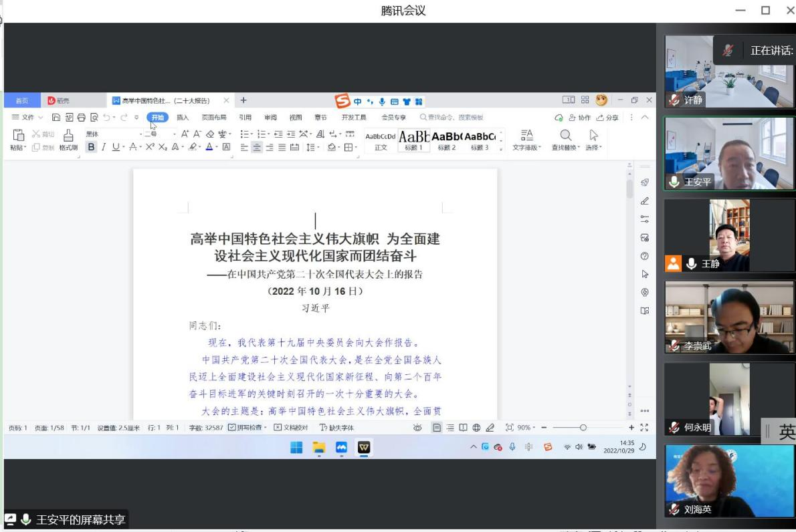
Task: Toggle Underline formatting button
Action: pos(116,147)
